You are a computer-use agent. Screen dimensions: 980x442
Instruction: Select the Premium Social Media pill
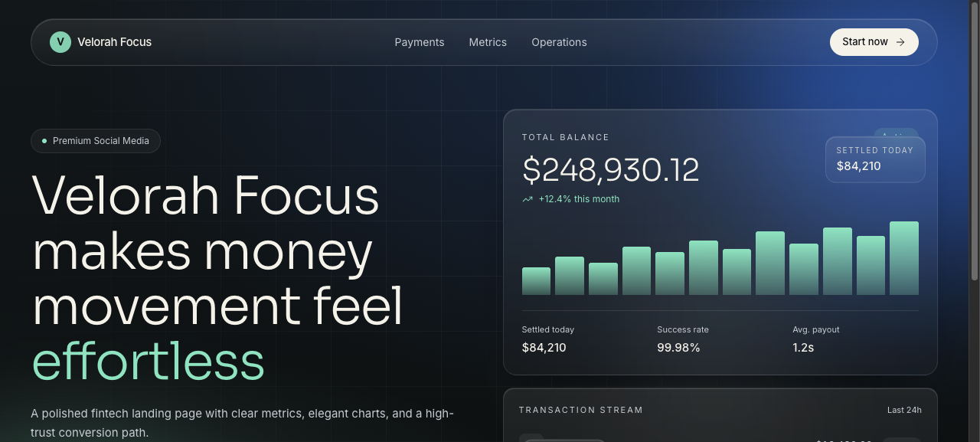click(96, 141)
